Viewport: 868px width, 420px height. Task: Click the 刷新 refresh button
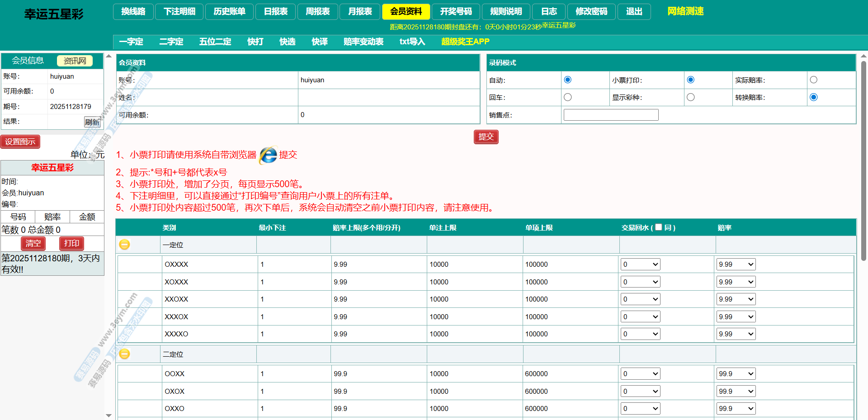pos(92,122)
